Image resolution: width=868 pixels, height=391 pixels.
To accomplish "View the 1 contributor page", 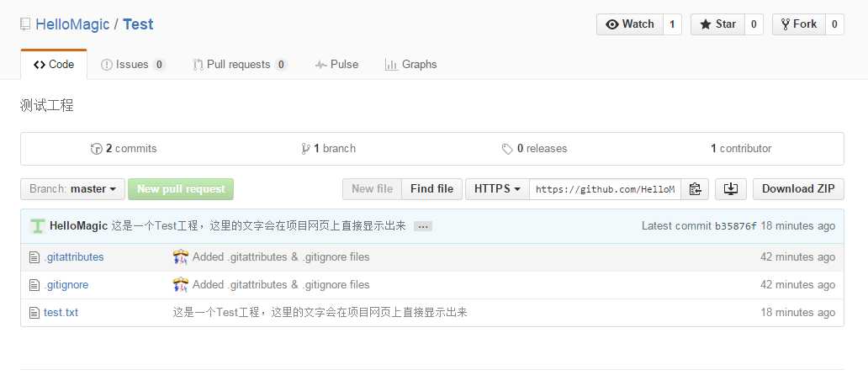I will point(741,149).
